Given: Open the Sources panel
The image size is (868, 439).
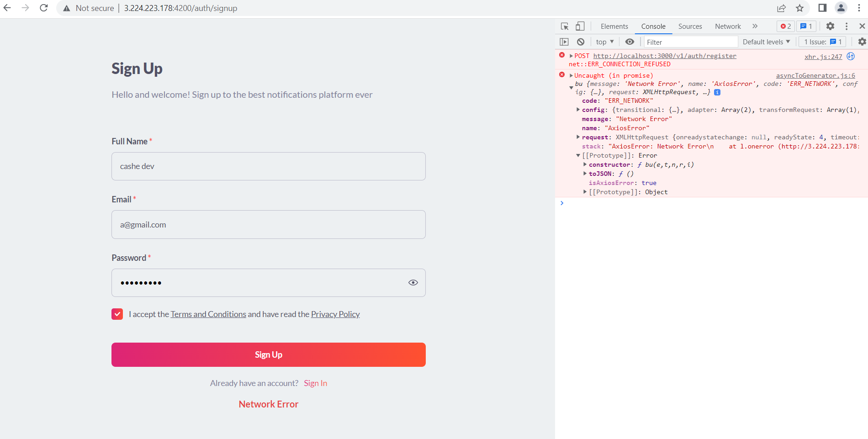Looking at the screenshot, I should (690, 26).
